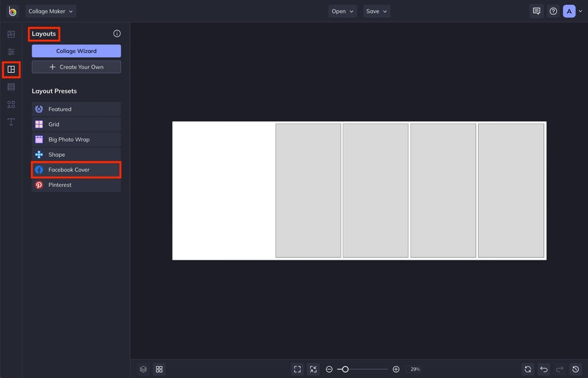Open the collage grid view icon

coord(159,369)
